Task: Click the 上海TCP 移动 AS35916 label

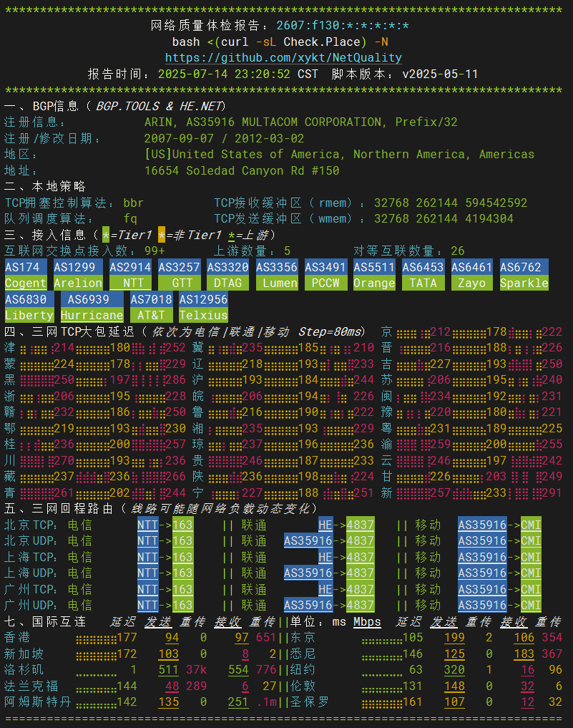Action: coord(482,557)
